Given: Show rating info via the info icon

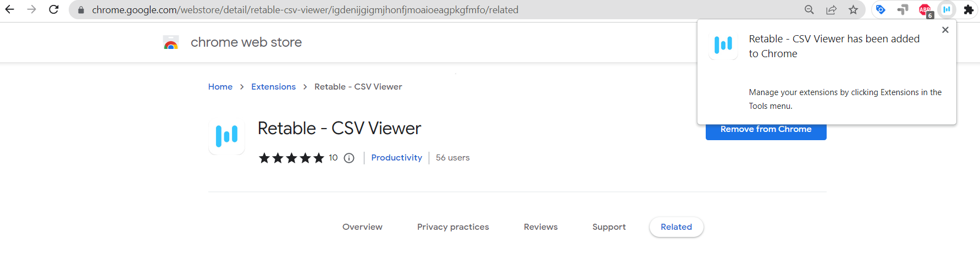Looking at the screenshot, I should 349,158.
